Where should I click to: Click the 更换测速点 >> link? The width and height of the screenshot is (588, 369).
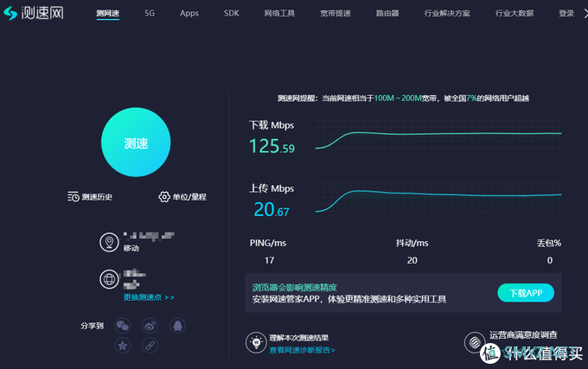[x=149, y=297]
